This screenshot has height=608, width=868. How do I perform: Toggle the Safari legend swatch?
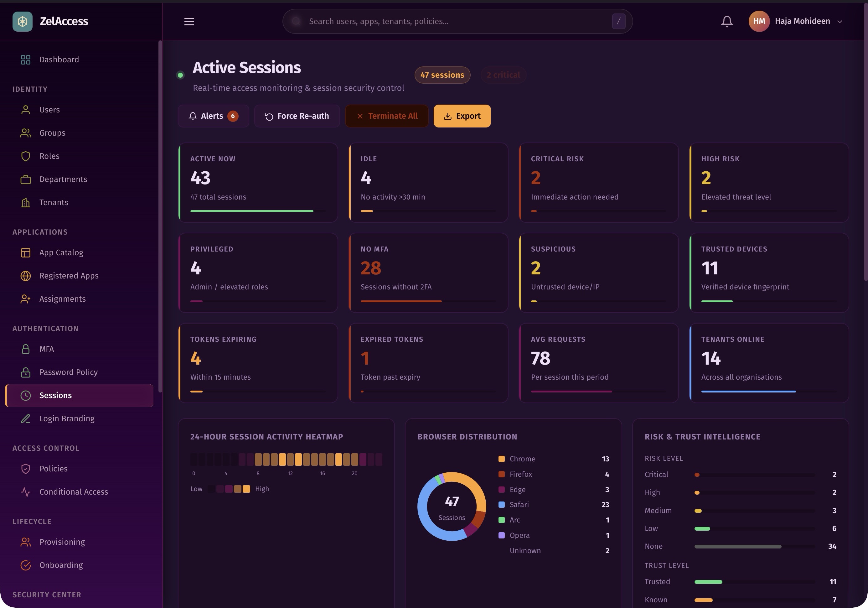(502, 504)
